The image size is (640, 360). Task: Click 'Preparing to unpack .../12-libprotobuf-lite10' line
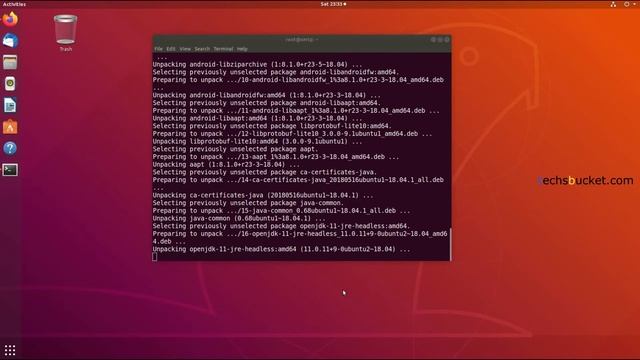(292, 134)
